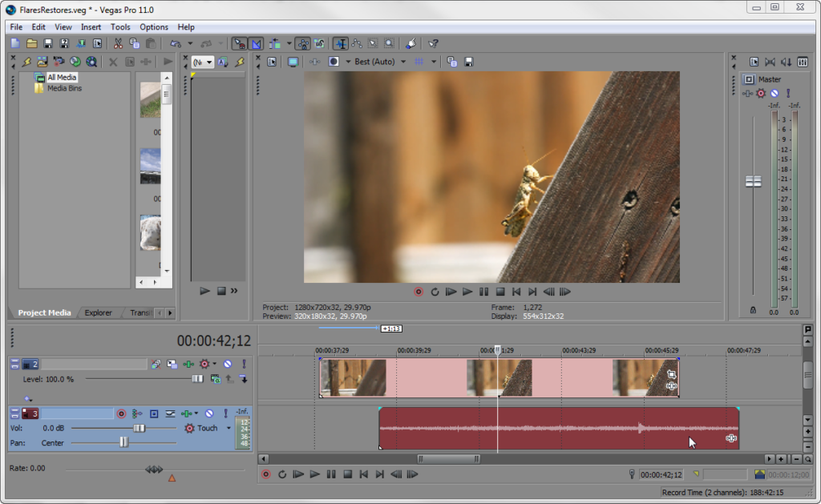This screenshot has height=504, width=821.
Task: Select the Envelope Edit tool in the toolbar
Action: [357, 43]
